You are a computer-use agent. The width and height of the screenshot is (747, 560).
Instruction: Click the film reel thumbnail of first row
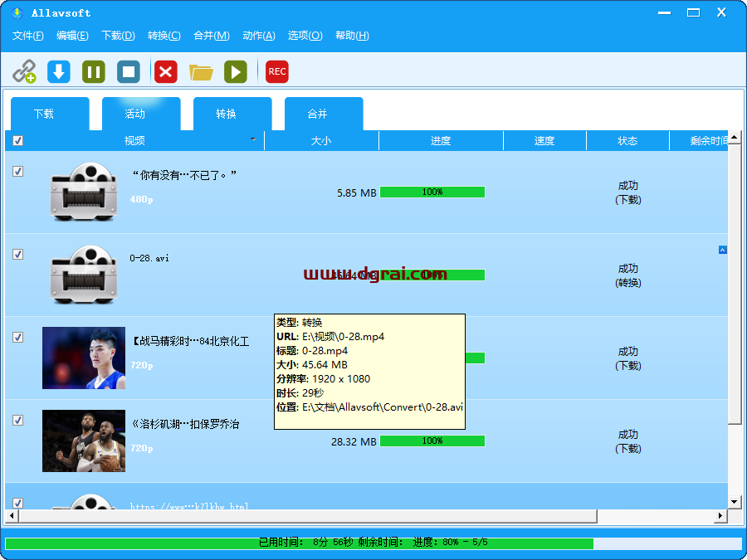click(84, 192)
